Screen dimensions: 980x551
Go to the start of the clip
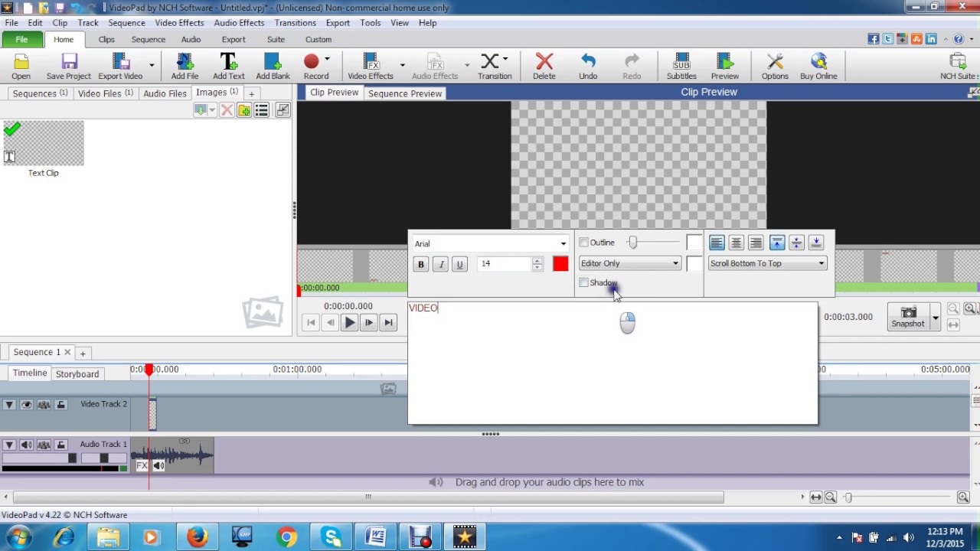(x=311, y=323)
